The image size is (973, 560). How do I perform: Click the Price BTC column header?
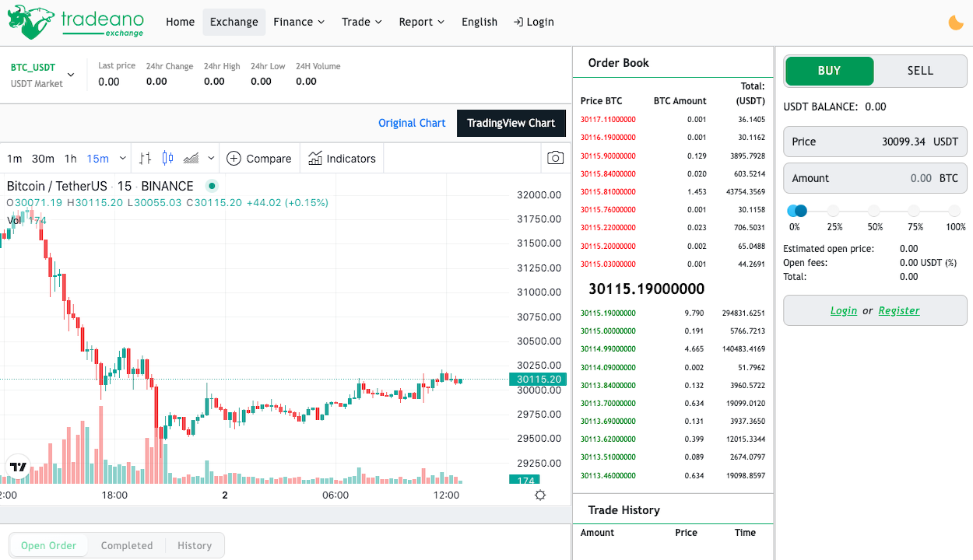(x=601, y=101)
